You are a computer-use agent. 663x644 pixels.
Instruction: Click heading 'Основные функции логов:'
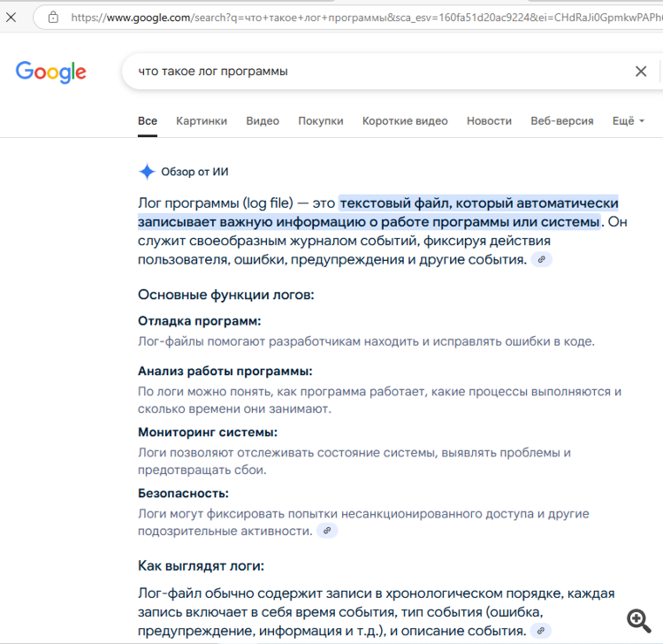click(226, 295)
